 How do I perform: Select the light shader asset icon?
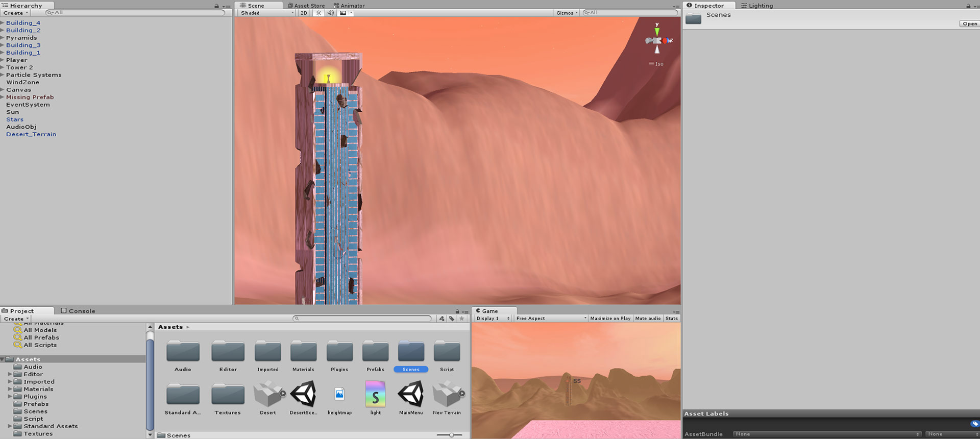coord(375,395)
